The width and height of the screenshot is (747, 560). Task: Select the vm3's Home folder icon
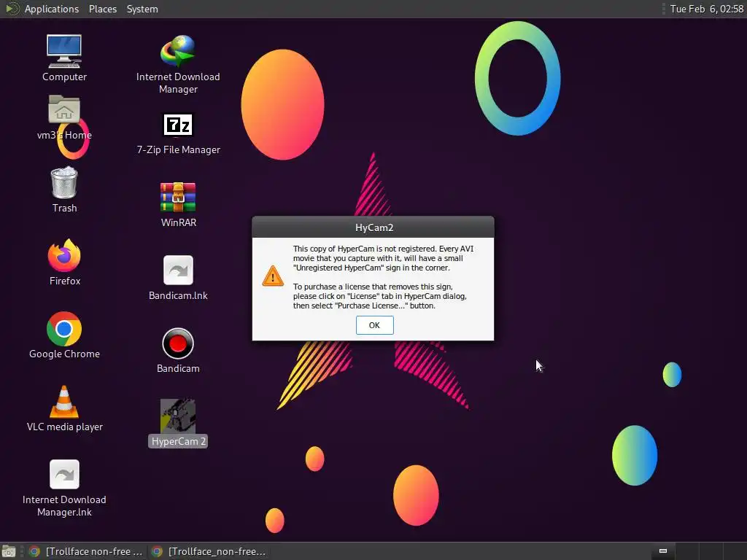(x=64, y=109)
